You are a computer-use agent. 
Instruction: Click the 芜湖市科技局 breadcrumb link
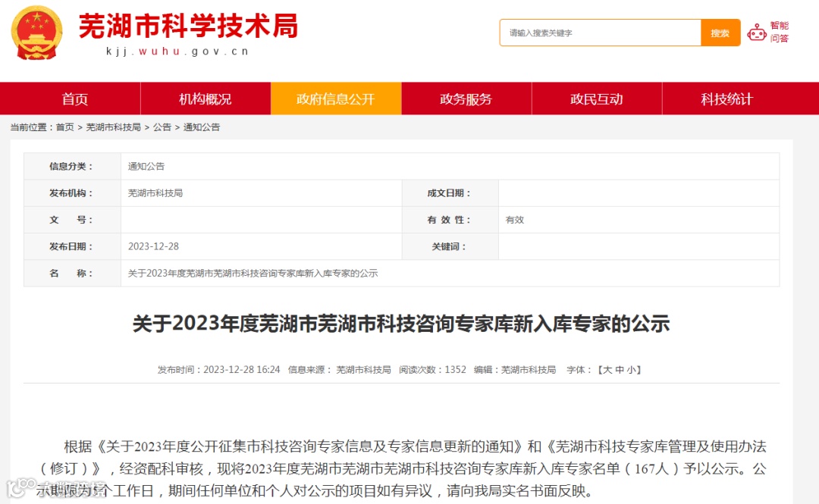113,127
